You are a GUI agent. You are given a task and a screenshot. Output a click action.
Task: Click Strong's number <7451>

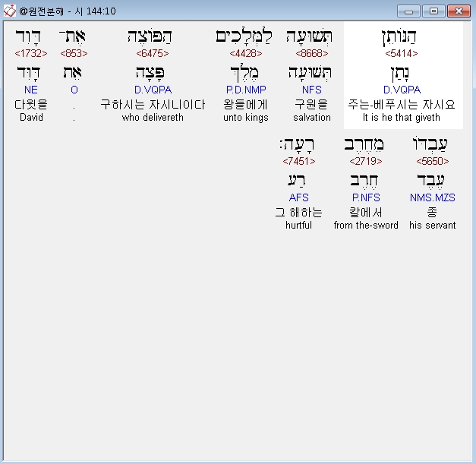[x=299, y=161]
